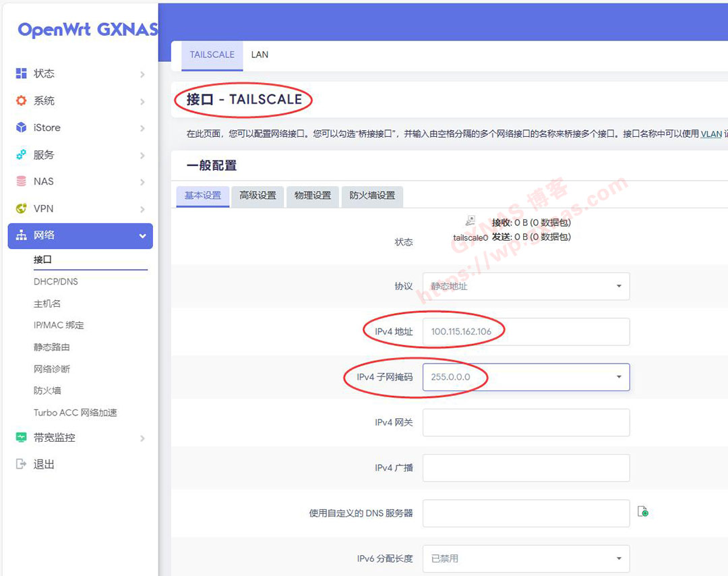Open the VLAN help link
This screenshot has width=728, height=576.
(x=710, y=134)
